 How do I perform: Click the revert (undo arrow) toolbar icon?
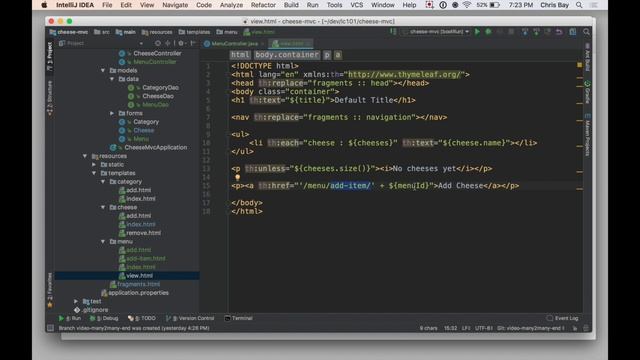pos(559,32)
